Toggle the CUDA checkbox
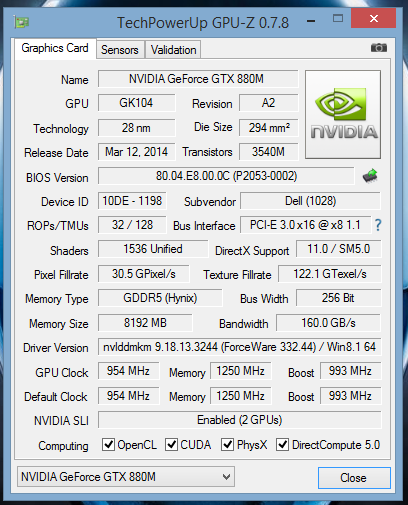The image size is (408, 505). 171,445
